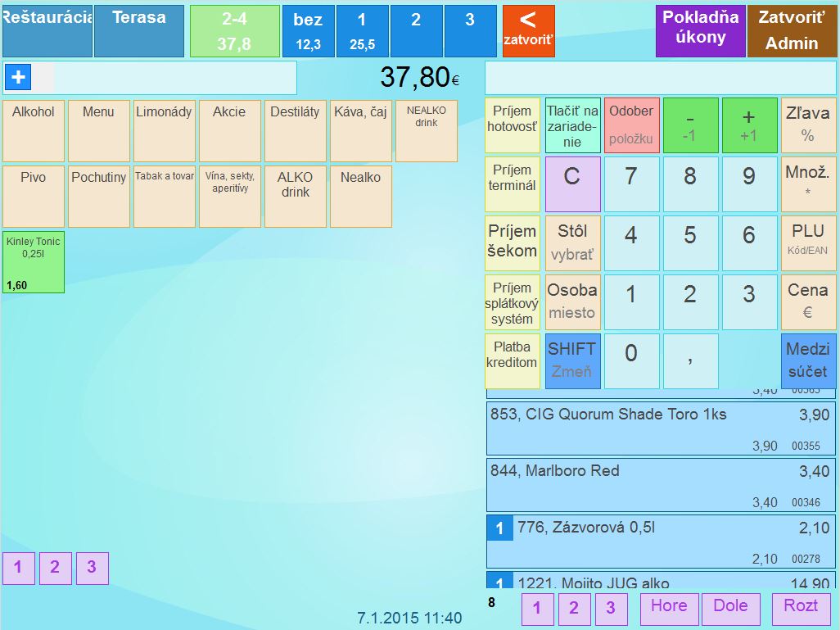840x630 pixels.
Task: Open Pokladňa úkony menu
Action: 700,31
